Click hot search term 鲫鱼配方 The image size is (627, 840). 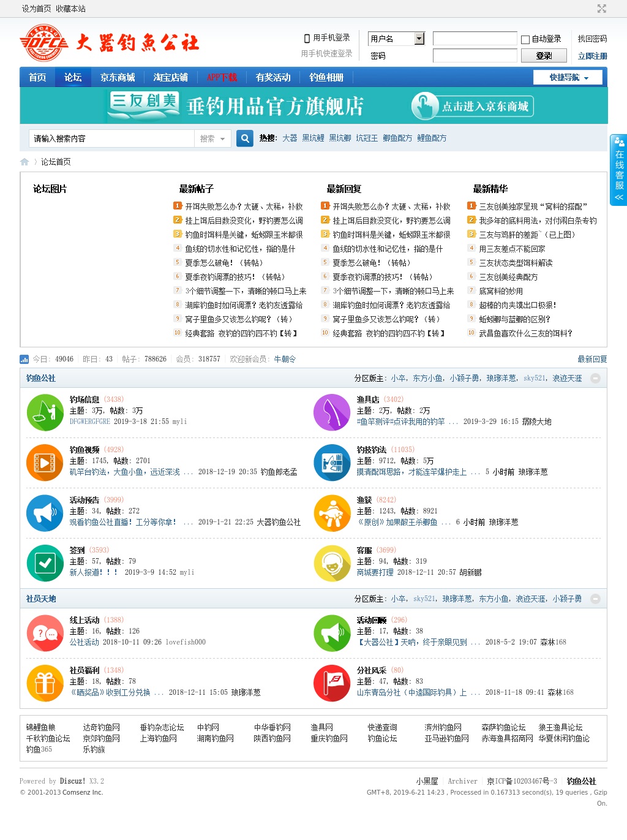click(x=397, y=138)
